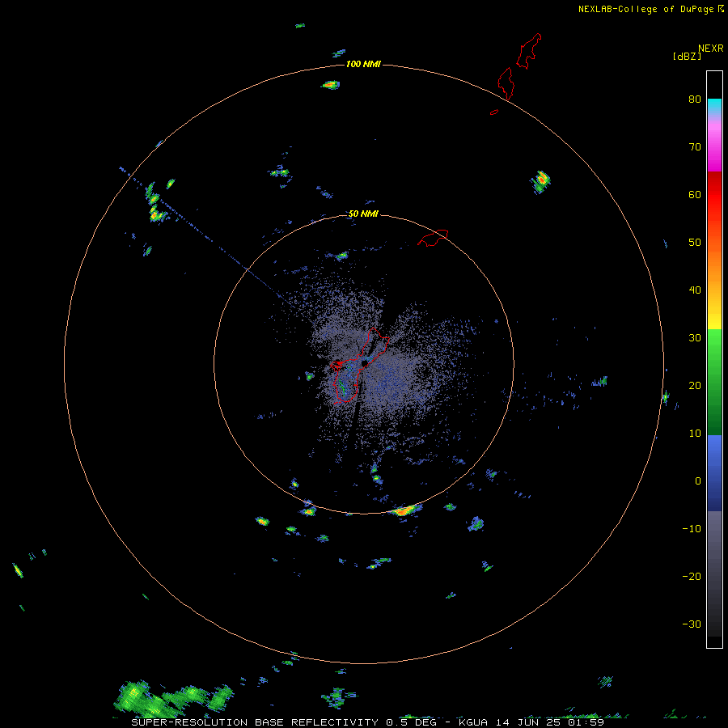Click the [dBZ] units label
728x728 pixels.
[687, 56]
